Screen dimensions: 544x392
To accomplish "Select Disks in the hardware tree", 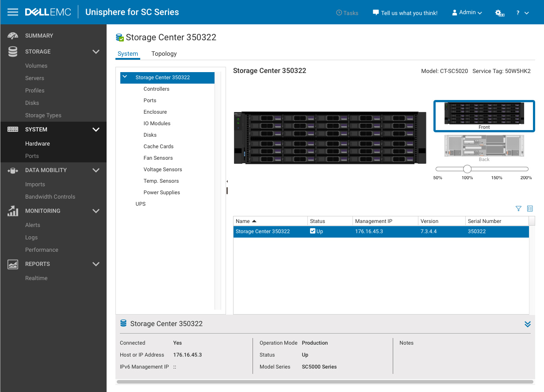I will (x=150, y=135).
